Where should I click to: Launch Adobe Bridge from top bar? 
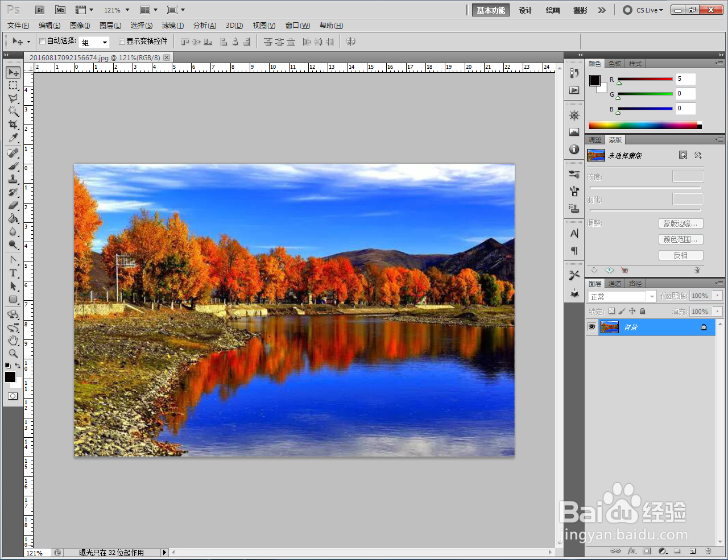39,10
